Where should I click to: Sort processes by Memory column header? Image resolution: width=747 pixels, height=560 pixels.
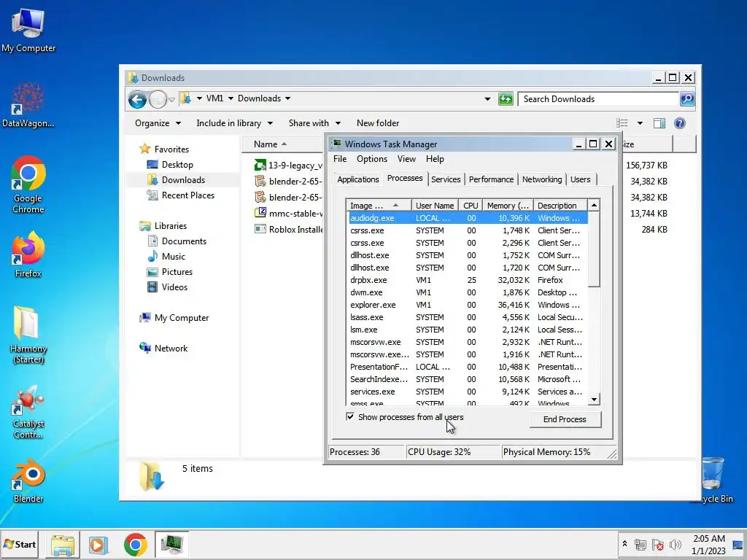(508, 205)
